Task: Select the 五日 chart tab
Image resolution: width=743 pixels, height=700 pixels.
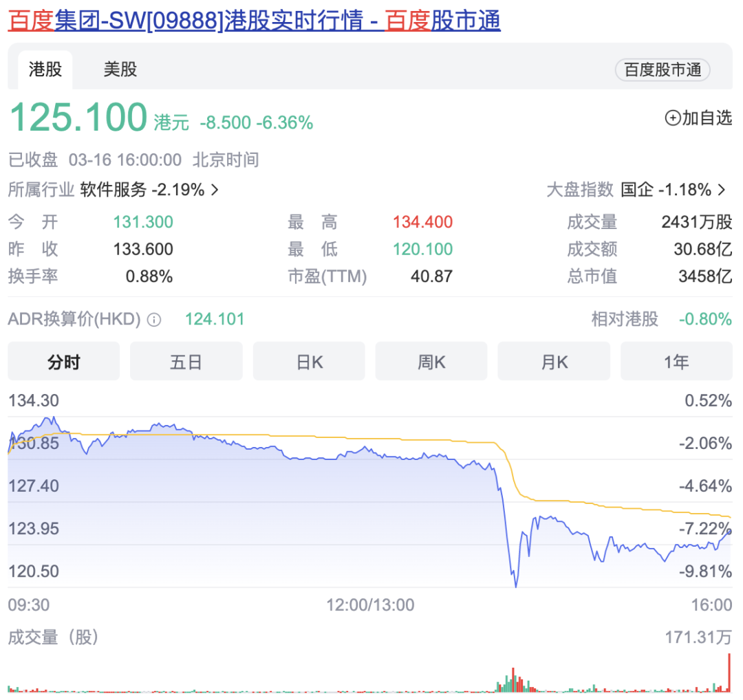Action: click(x=186, y=362)
